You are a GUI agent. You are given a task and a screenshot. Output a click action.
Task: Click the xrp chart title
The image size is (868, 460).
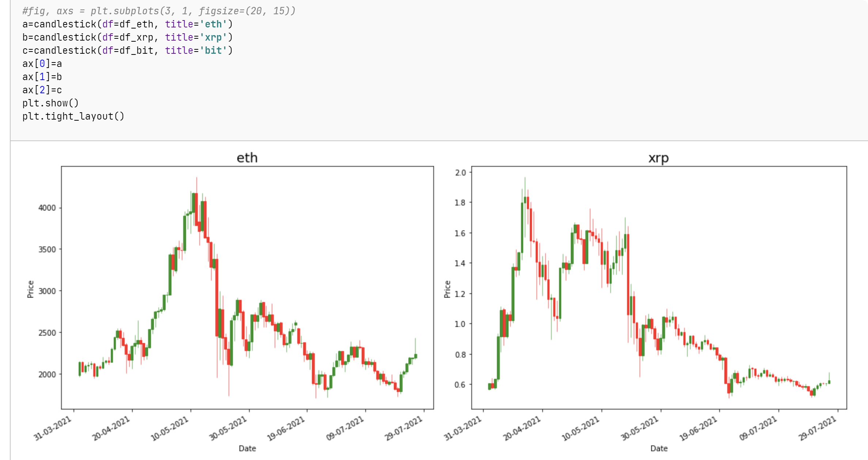658,158
